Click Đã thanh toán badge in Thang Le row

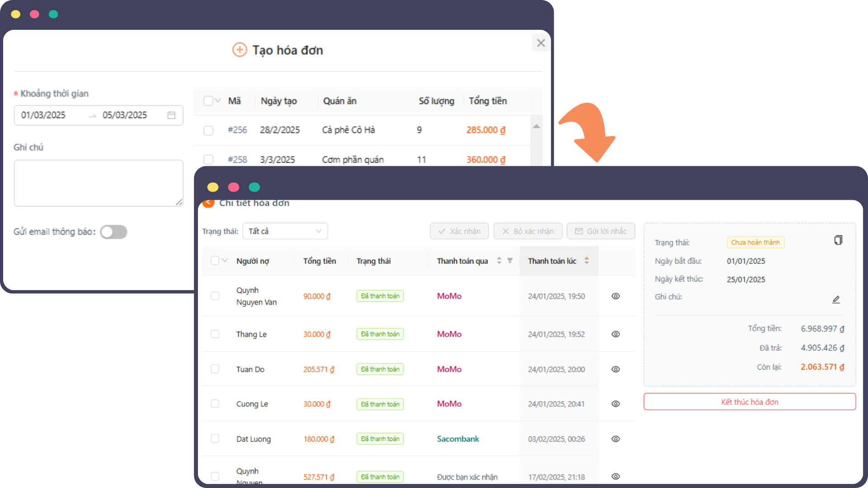tap(380, 334)
